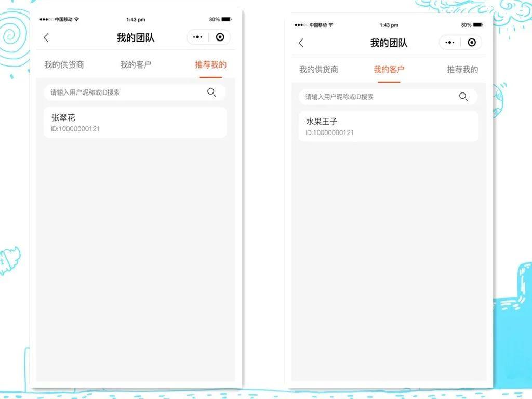Select the active 我的客户 tab on the right screen
532x399 pixels.
point(389,69)
